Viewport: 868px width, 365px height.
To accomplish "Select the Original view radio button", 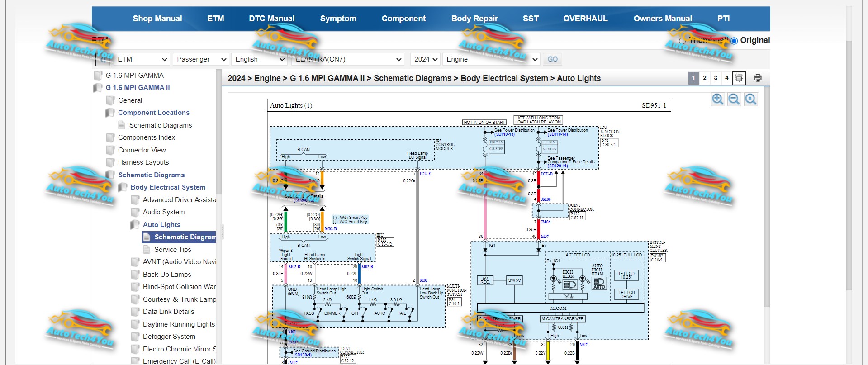I will (x=734, y=41).
